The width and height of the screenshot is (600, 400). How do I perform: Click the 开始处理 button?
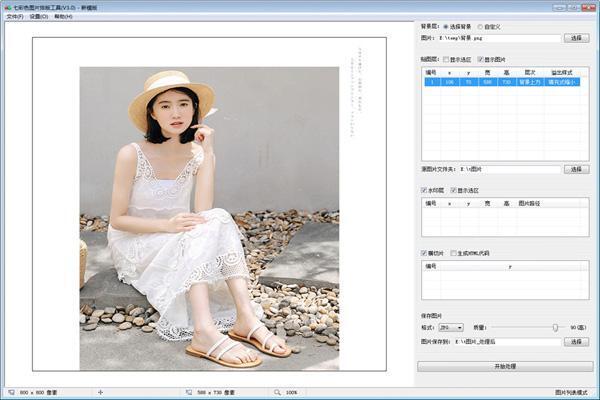click(x=505, y=366)
